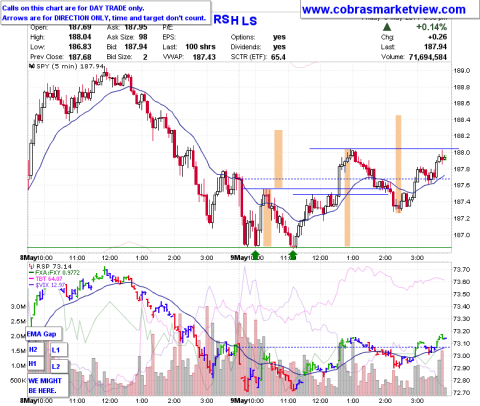The image size is (480, 406).
Task: Click the orange bar at 1:00 on 9May
Action: tap(347, 197)
